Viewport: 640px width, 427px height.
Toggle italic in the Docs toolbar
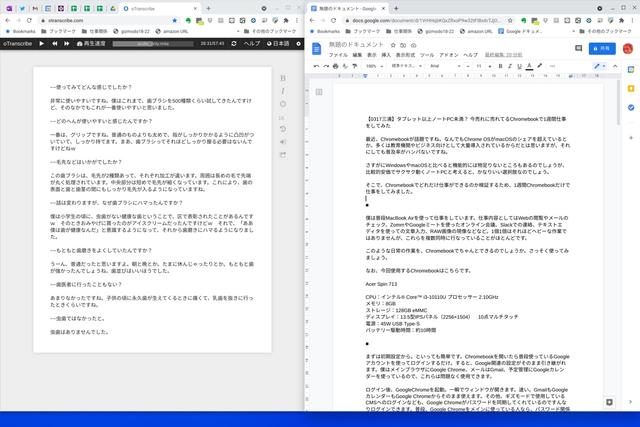coord(510,66)
